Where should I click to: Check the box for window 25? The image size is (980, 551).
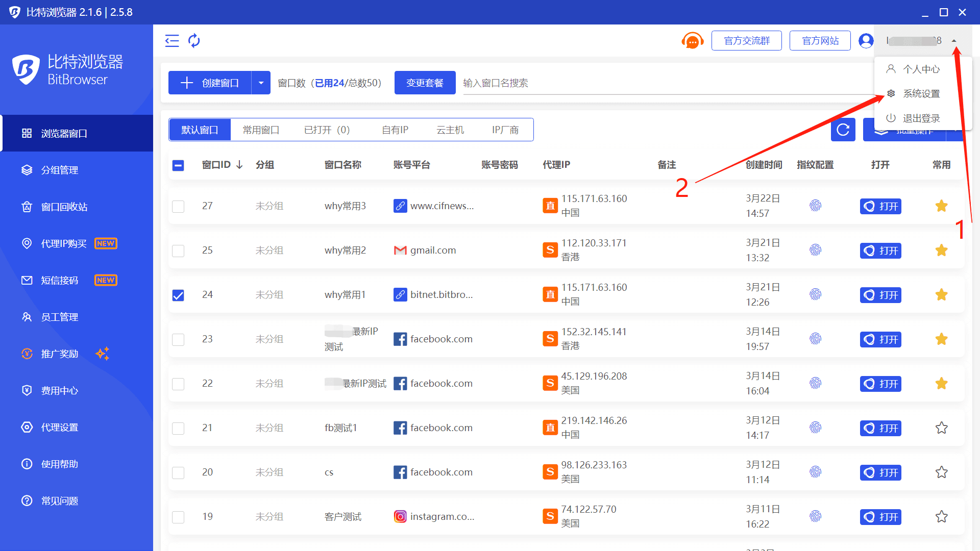tap(178, 251)
